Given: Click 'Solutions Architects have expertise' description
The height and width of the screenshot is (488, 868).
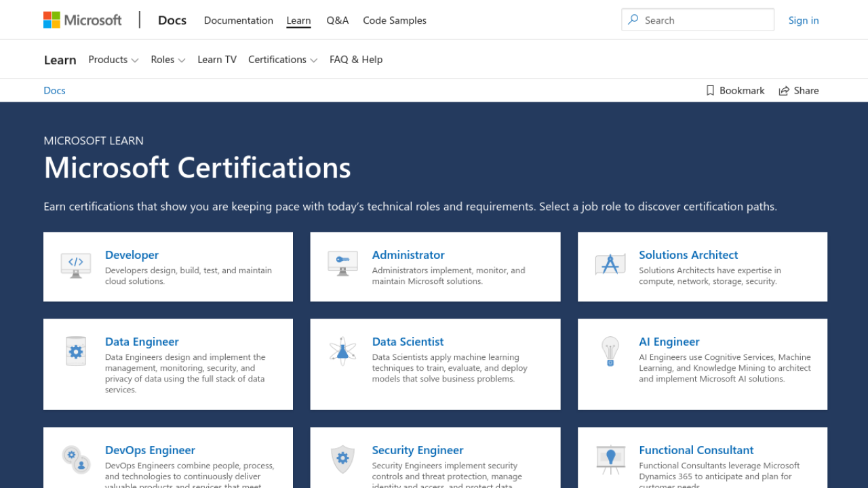Looking at the screenshot, I should pyautogui.click(x=710, y=276).
